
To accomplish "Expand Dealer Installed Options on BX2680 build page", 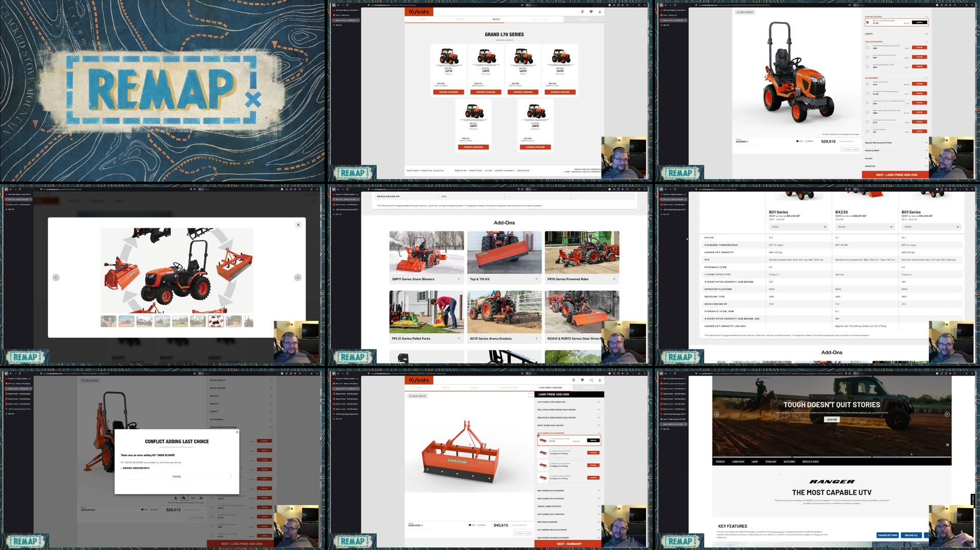I will [x=896, y=143].
